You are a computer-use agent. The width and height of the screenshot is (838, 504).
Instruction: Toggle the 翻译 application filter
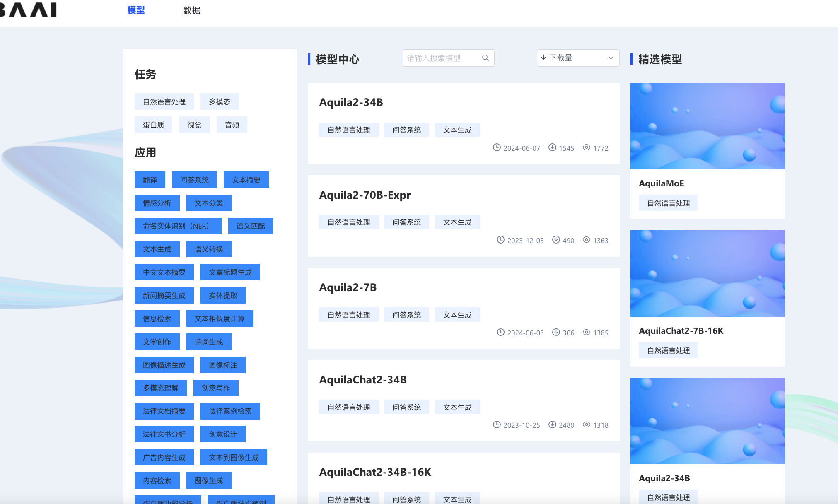coord(150,180)
